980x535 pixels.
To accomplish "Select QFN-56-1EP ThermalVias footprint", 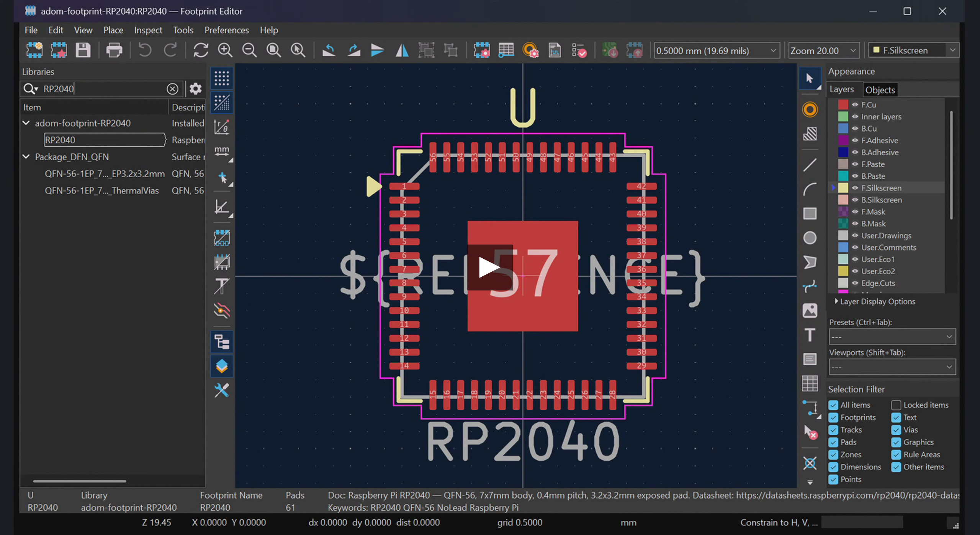I will [101, 191].
